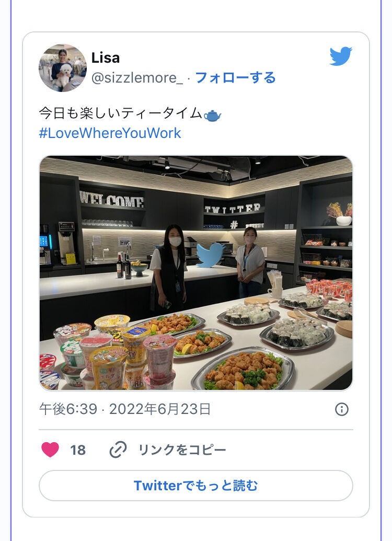
Task: Click the リンクをコピー text
Action: point(182,450)
